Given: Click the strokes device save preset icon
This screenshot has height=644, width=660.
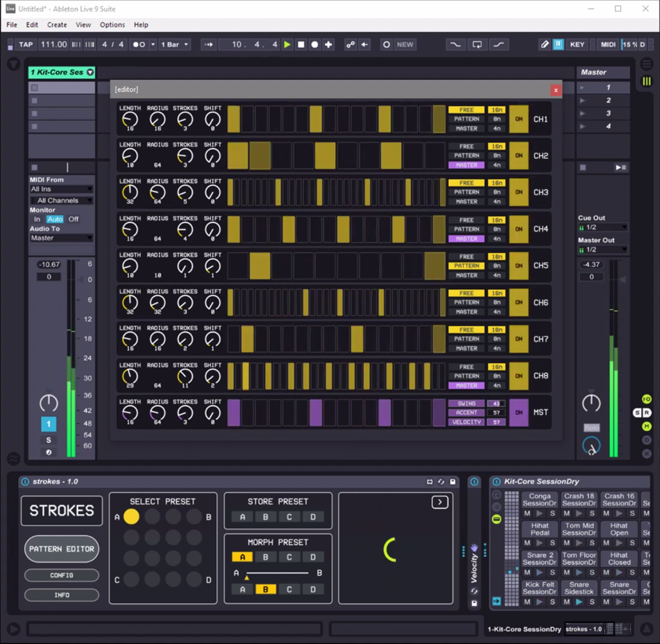Looking at the screenshot, I should click(x=452, y=482).
